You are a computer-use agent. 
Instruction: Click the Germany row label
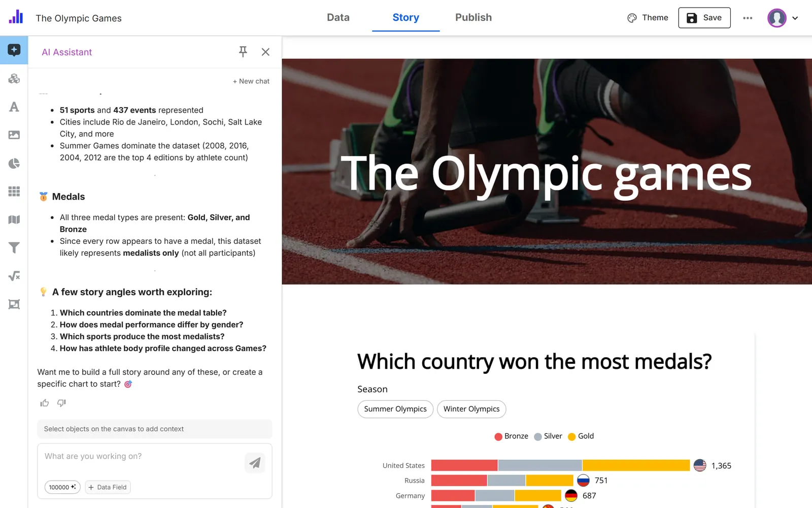(410, 496)
